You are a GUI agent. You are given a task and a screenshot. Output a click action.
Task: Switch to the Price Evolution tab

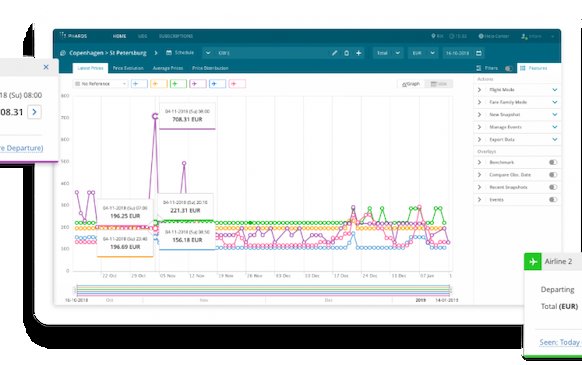coord(128,68)
